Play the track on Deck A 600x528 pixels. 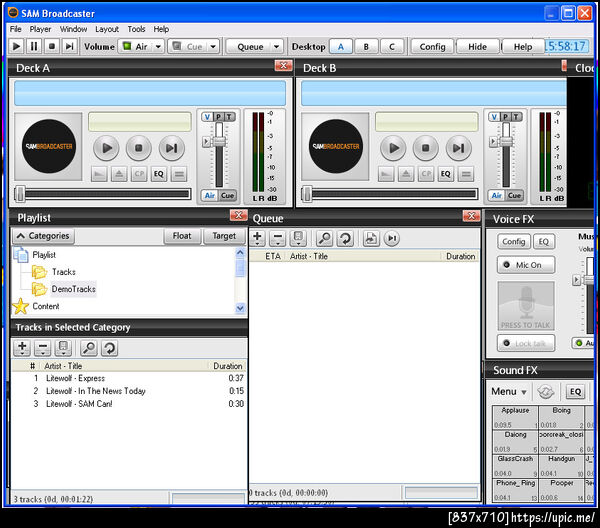106,148
